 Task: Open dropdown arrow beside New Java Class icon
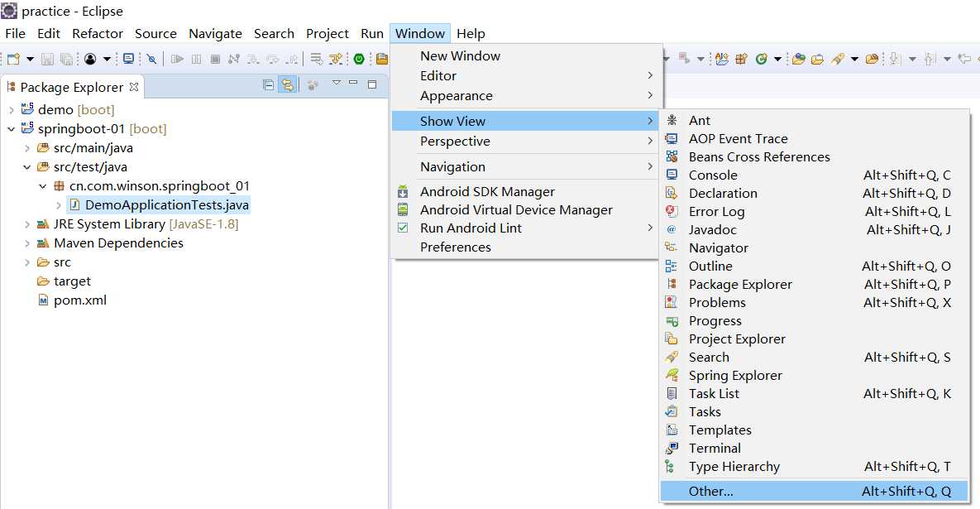777,60
